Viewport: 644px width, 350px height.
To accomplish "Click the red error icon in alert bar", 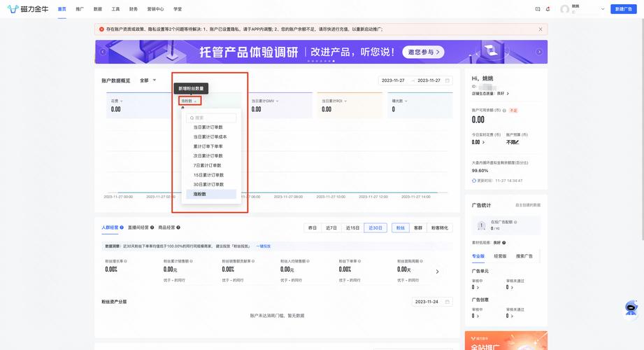I will point(101,29).
